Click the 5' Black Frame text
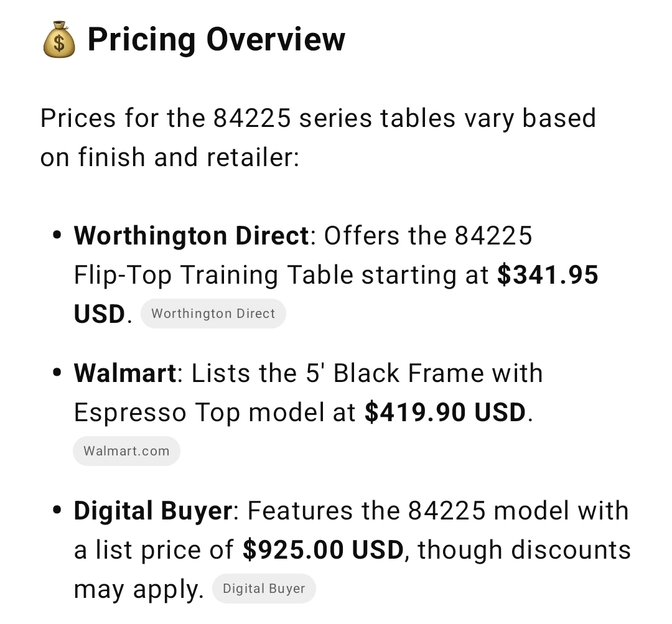This screenshot has height=624, width=672. pos(409,373)
